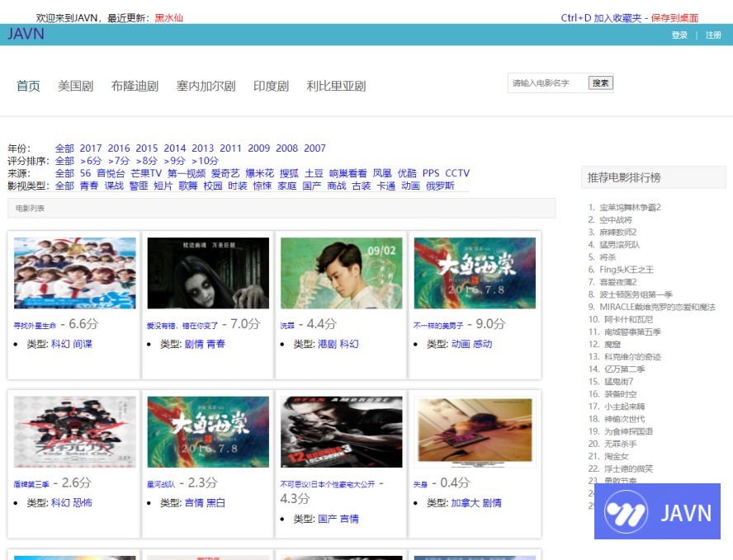Viewport: 733px width, 560px height.
Task: Open the 洗罪 poster thumbnail
Action: [x=341, y=273]
